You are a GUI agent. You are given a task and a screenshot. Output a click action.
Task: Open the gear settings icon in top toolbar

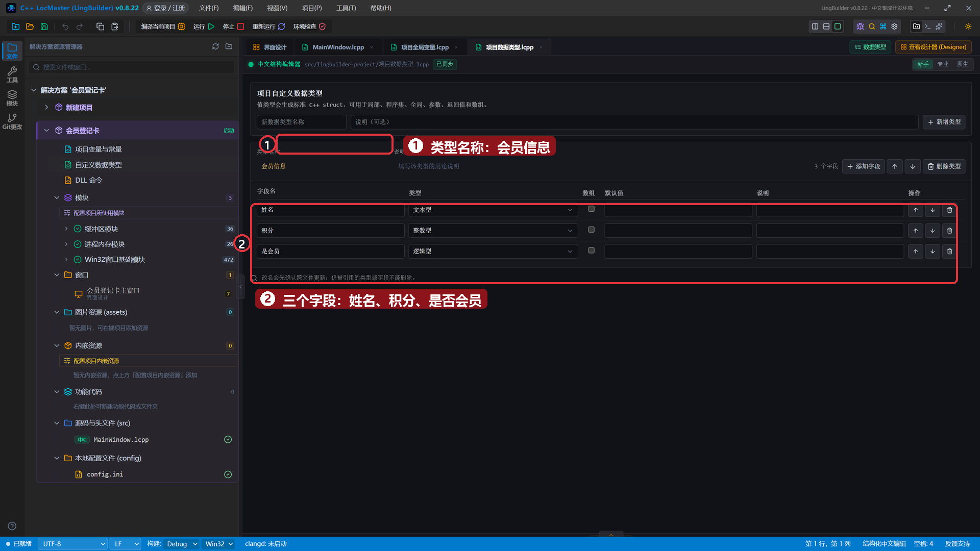(x=894, y=27)
